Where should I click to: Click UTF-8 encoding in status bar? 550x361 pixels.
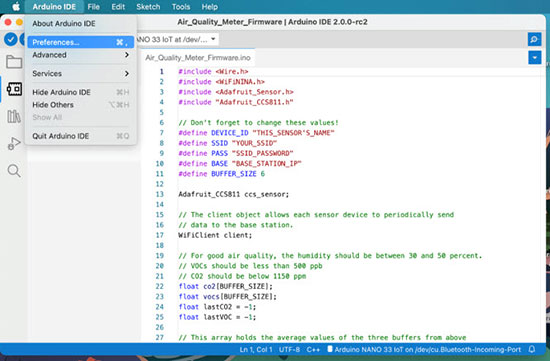(x=289, y=350)
